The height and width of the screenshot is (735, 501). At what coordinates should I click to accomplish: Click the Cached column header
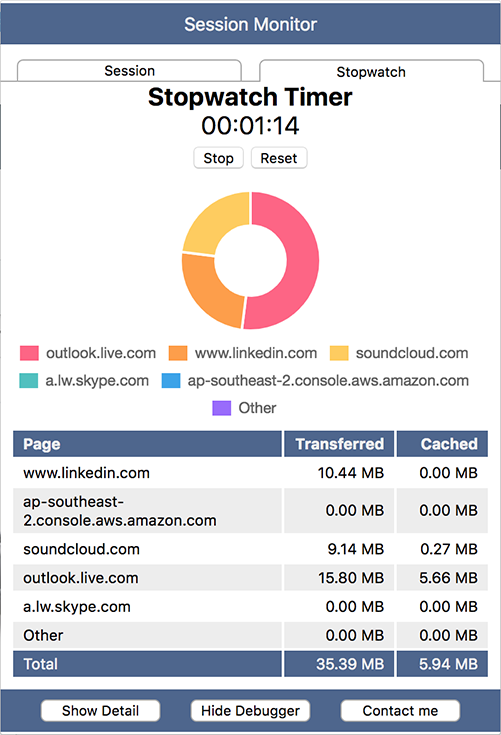click(x=442, y=444)
